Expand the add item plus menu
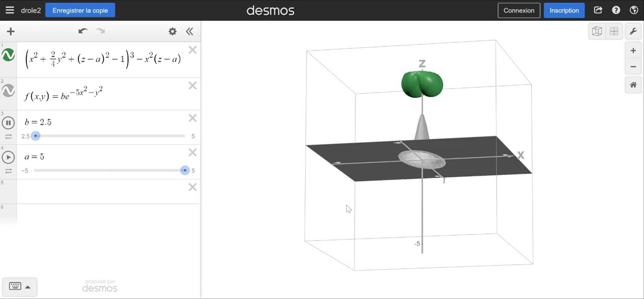Screen dimensions: 644x299 [x=11, y=31]
